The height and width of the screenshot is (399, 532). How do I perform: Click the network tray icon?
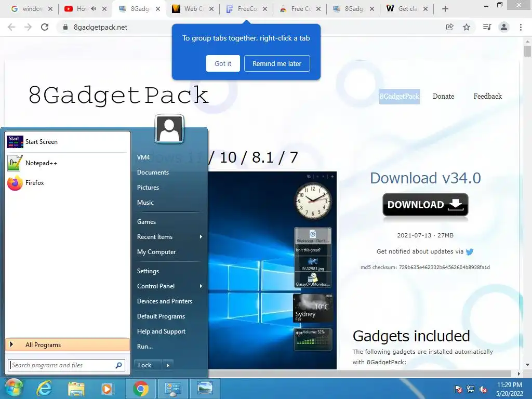point(471,389)
